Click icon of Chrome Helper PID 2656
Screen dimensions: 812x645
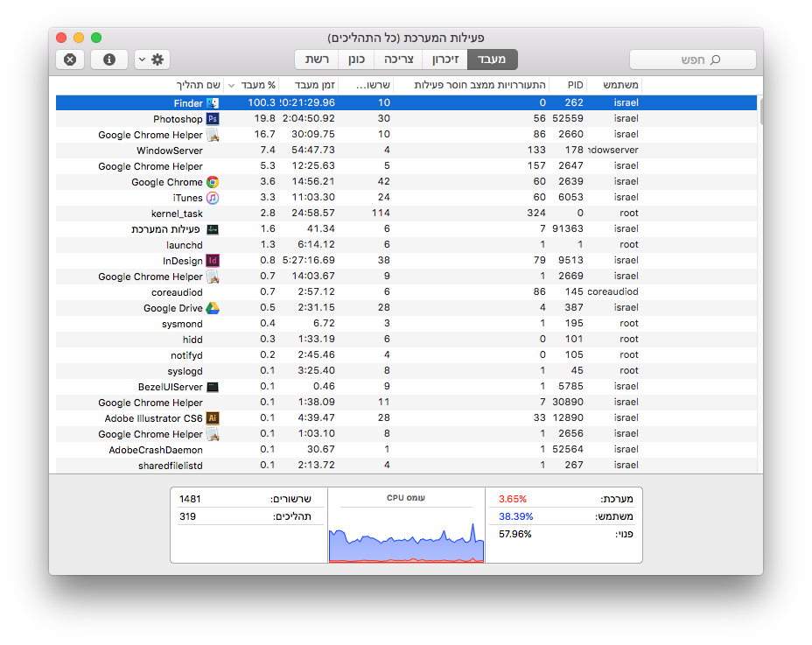213,434
